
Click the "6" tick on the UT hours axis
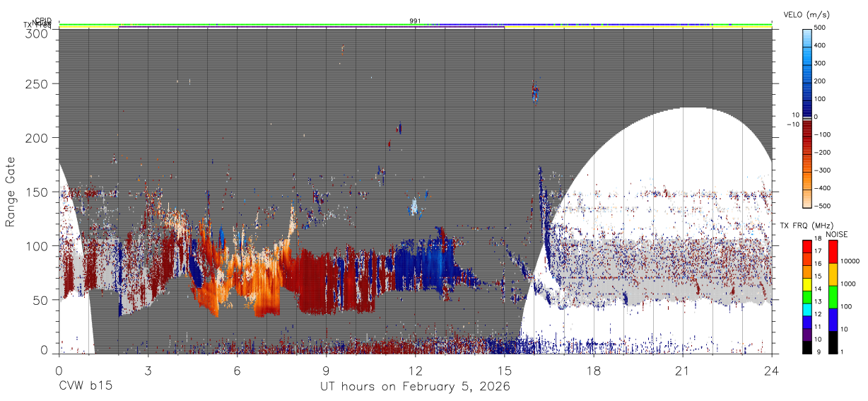(x=237, y=370)
